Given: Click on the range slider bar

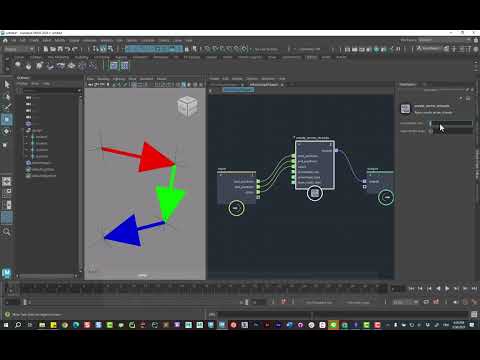Looking at the screenshot, I should pyautogui.click(x=135, y=302).
